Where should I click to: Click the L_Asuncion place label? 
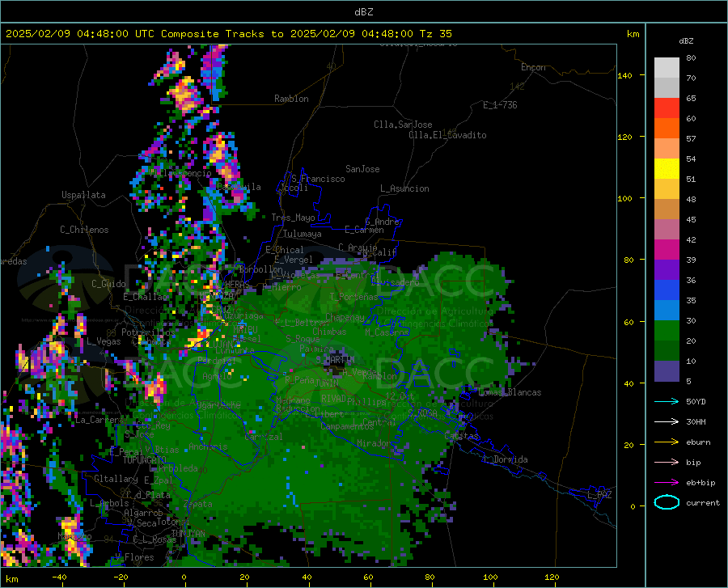point(405,188)
